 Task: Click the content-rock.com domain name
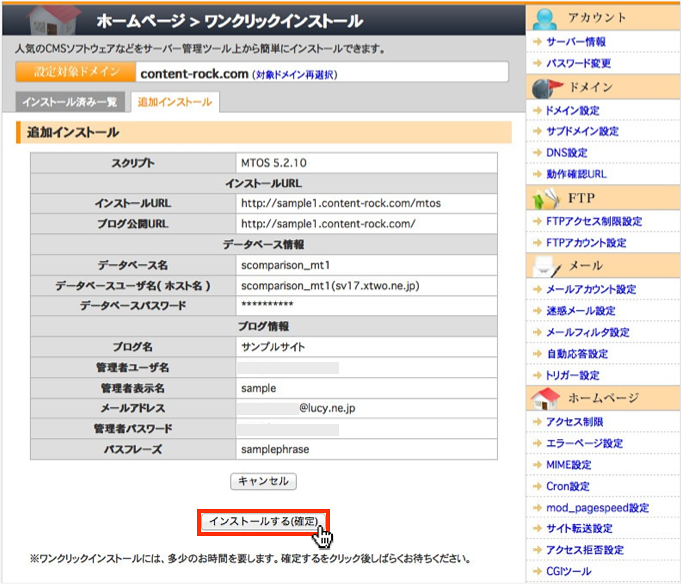click(x=194, y=74)
